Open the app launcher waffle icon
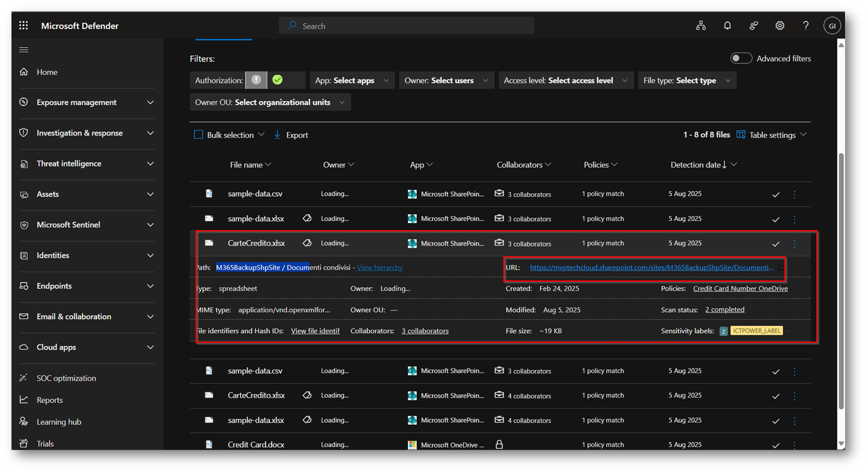The width and height of the screenshot is (868, 473). click(x=23, y=26)
